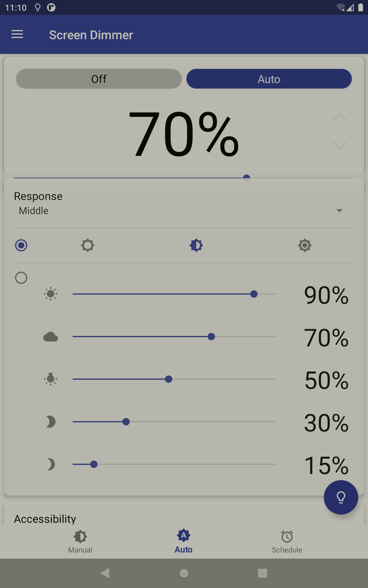Open the hamburger navigation menu

pyautogui.click(x=17, y=34)
